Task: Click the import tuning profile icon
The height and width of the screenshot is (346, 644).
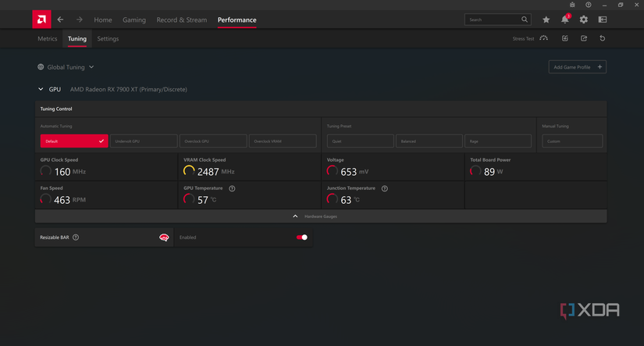Action: tap(565, 38)
